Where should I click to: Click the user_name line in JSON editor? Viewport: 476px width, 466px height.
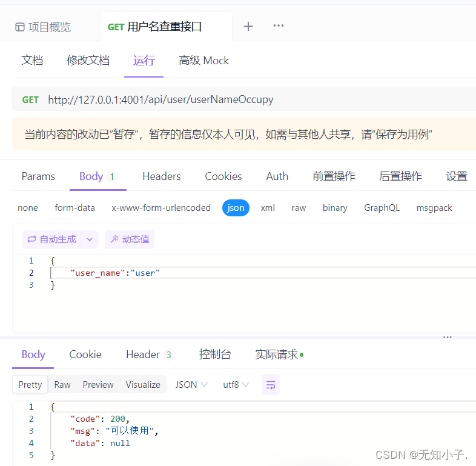pos(115,273)
